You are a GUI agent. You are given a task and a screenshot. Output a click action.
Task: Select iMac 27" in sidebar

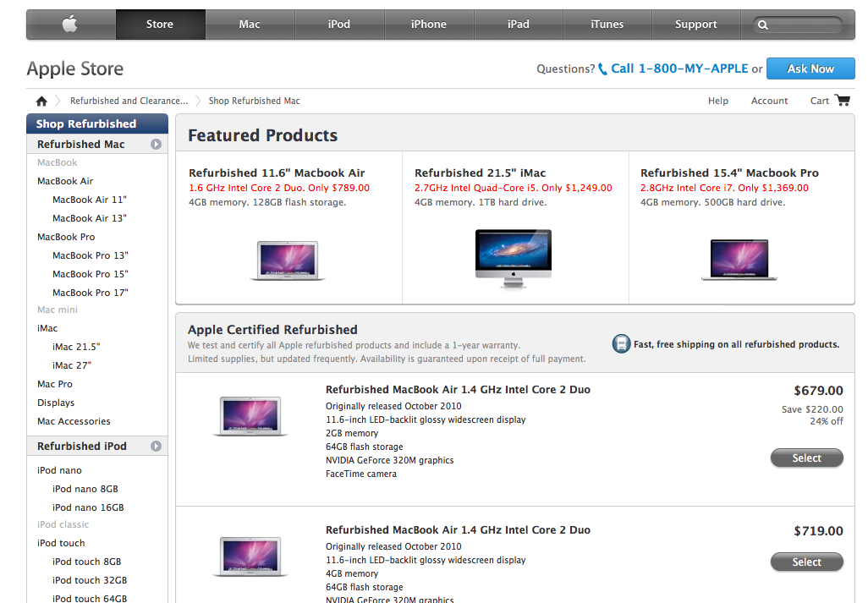(72, 365)
